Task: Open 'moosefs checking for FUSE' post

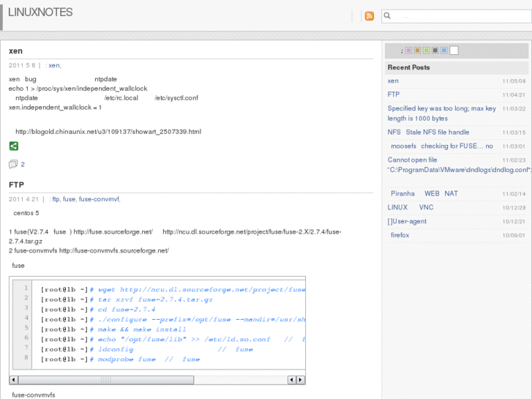Action: coord(442,146)
